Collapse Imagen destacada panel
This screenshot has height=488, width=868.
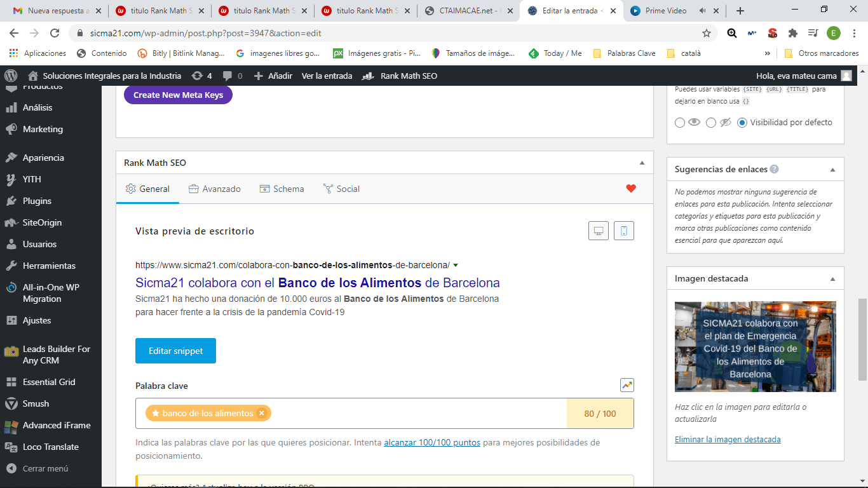(x=832, y=278)
